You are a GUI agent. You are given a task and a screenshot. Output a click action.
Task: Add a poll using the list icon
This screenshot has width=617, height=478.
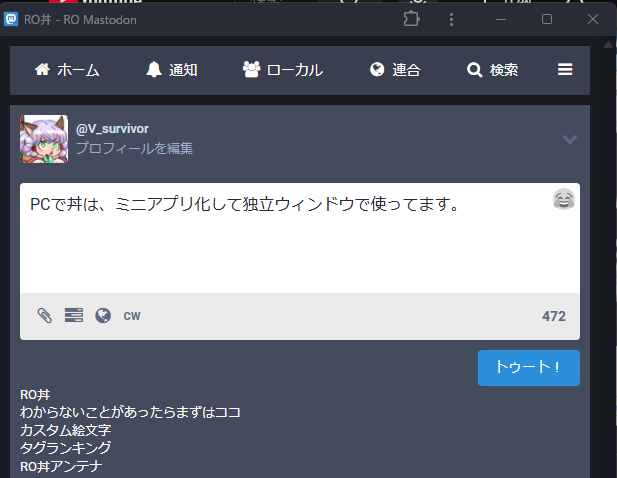73,316
